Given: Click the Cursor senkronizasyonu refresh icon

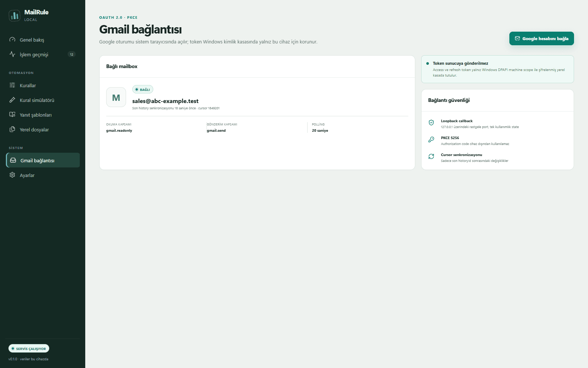Looking at the screenshot, I should (431, 156).
